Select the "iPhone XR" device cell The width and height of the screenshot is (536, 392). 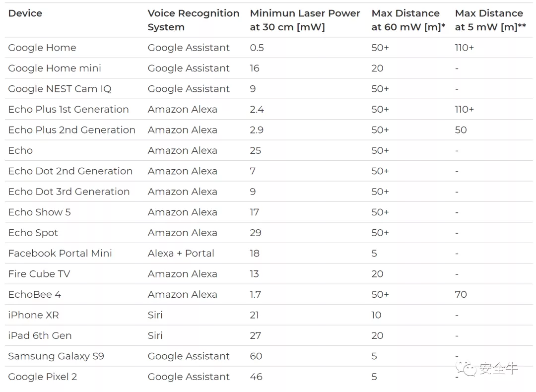[33, 315]
